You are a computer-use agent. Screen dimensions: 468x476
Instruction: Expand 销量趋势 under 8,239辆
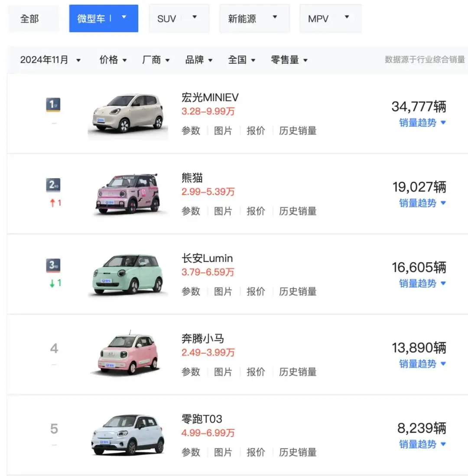[x=422, y=444]
